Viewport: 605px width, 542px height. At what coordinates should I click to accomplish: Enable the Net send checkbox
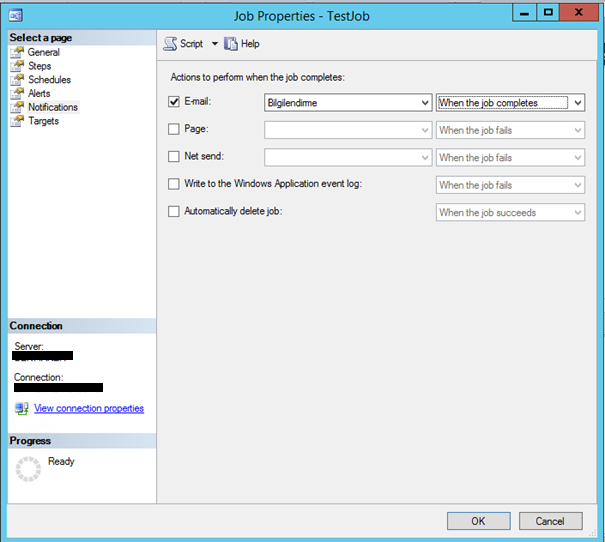(x=174, y=157)
